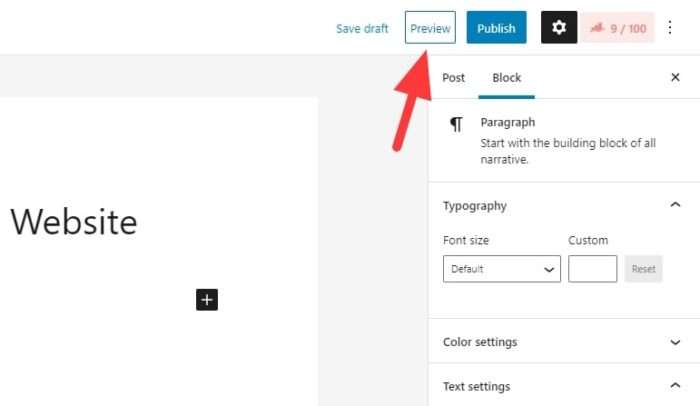Image resolution: width=700 pixels, height=406 pixels.
Task: Switch to the Post tab
Action: [x=454, y=78]
